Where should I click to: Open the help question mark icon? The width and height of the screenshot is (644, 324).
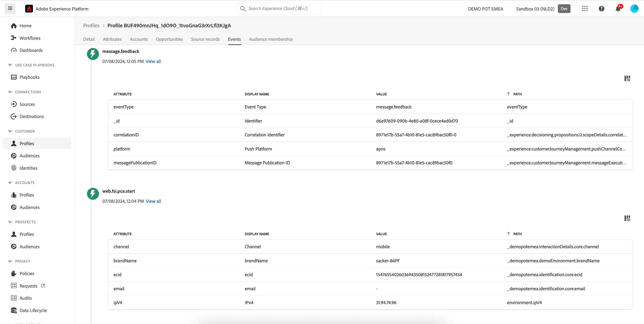click(601, 9)
